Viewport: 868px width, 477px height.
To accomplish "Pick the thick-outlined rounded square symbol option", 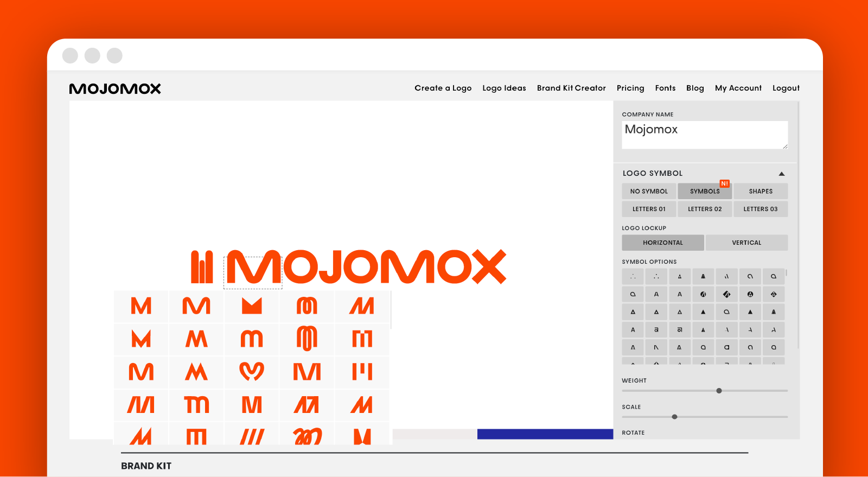I will [726, 347].
